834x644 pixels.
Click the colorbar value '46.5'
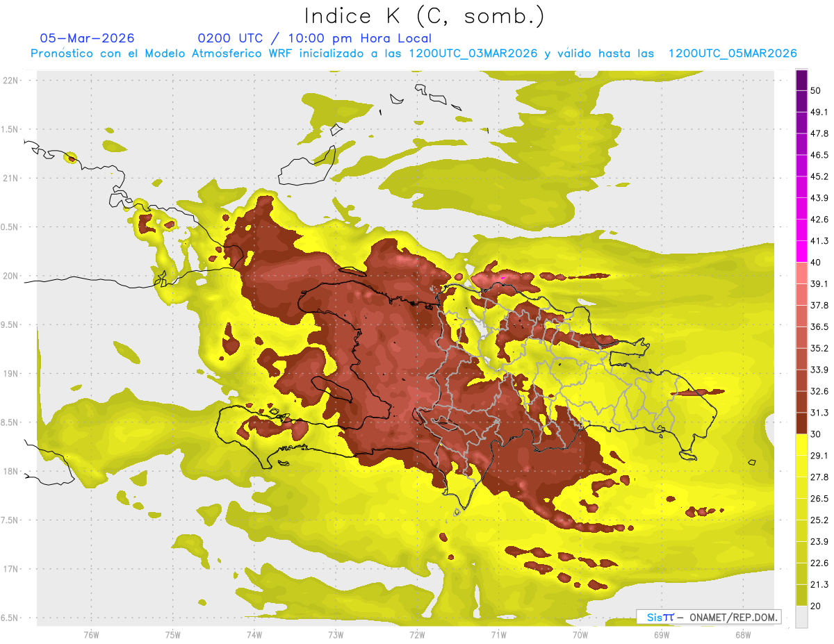point(819,155)
